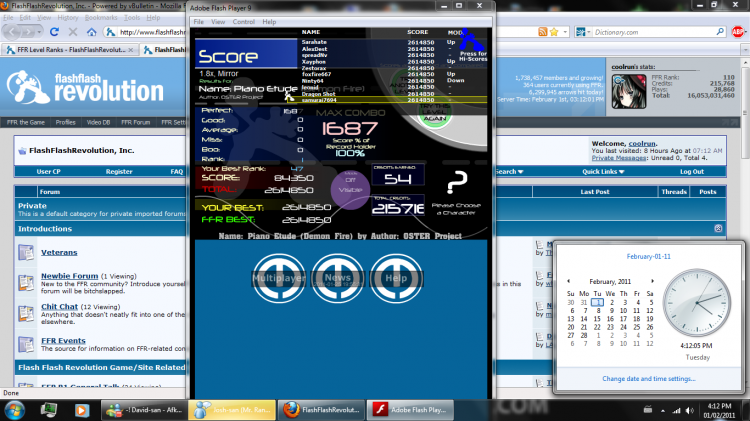Click User CP link
The width and height of the screenshot is (750, 421).
click(x=48, y=172)
